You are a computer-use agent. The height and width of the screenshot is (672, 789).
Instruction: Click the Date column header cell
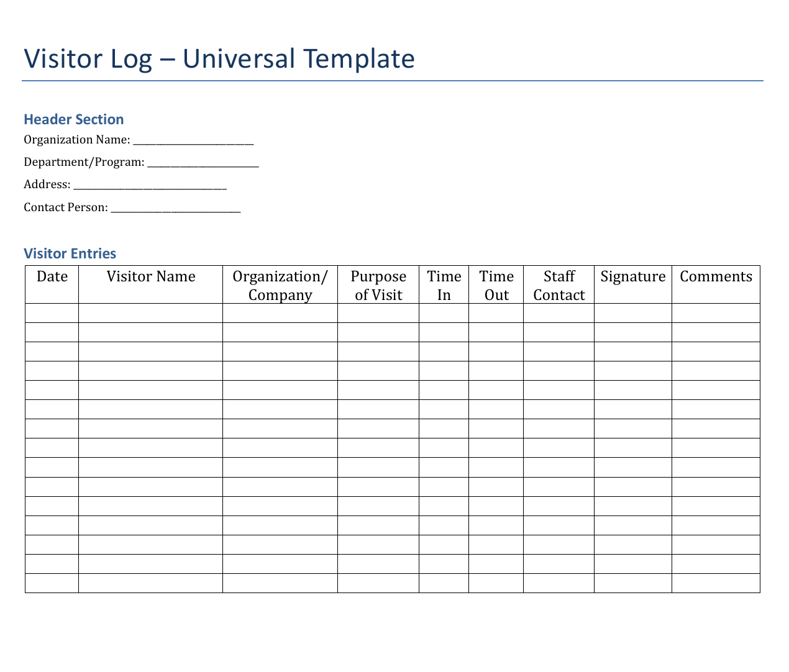click(52, 277)
